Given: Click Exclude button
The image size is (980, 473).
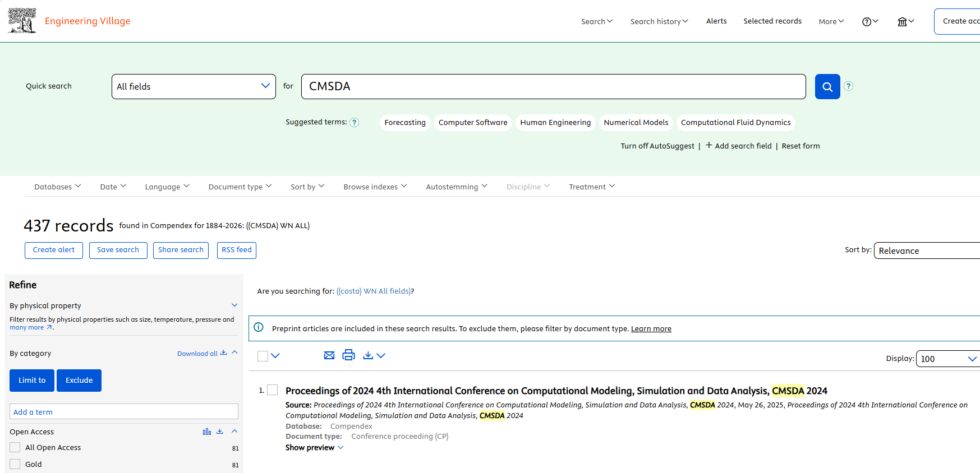Looking at the screenshot, I should [x=79, y=380].
